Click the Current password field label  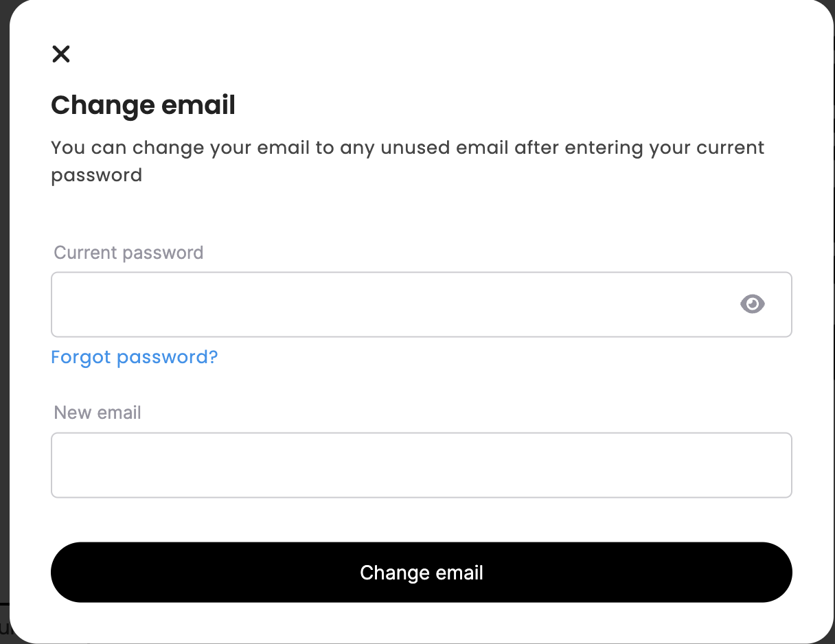(x=129, y=253)
